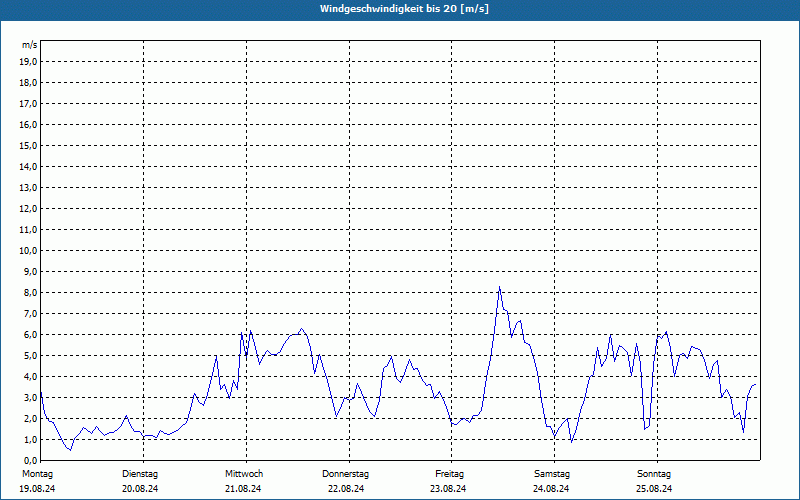Click the date 22.08.24

click(x=346, y=489)
